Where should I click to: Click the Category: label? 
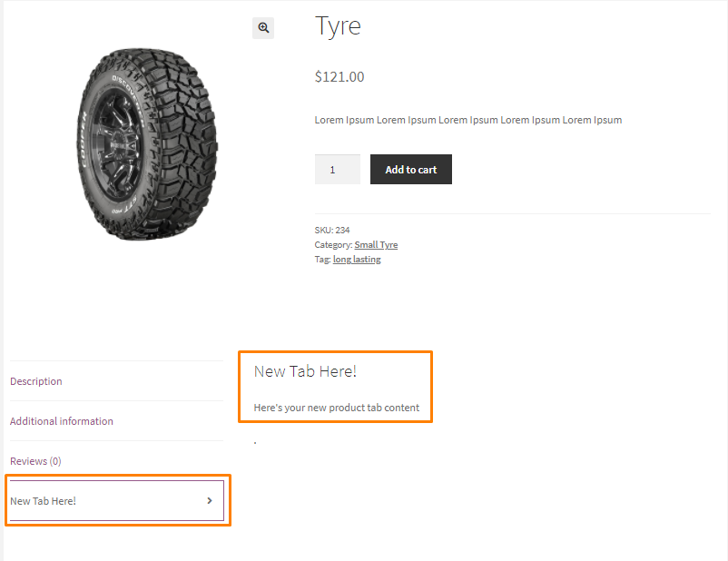(x=333, y=245)
